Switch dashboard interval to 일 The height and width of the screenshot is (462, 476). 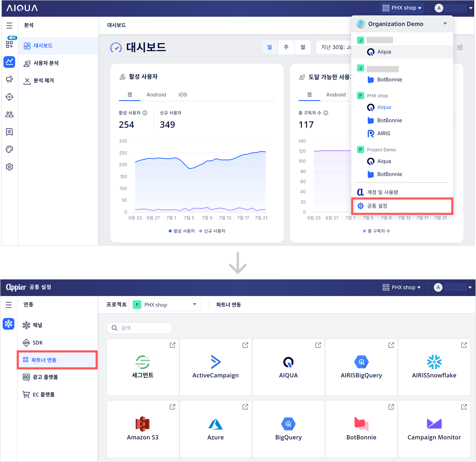click(x=270, y=47)
